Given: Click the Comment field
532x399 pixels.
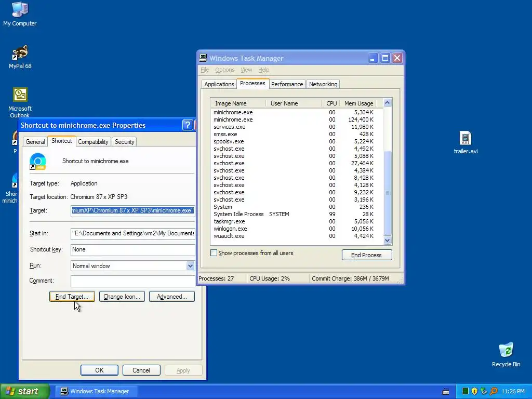Looking at the screenshot, I should tap(132, 281).
